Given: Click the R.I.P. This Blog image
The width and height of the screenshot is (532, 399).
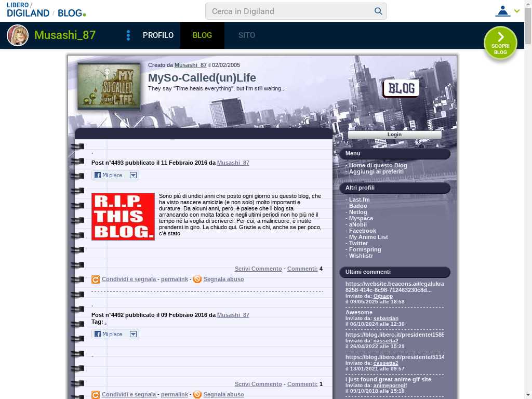Looking at the screenshot, I should [123, 217].
